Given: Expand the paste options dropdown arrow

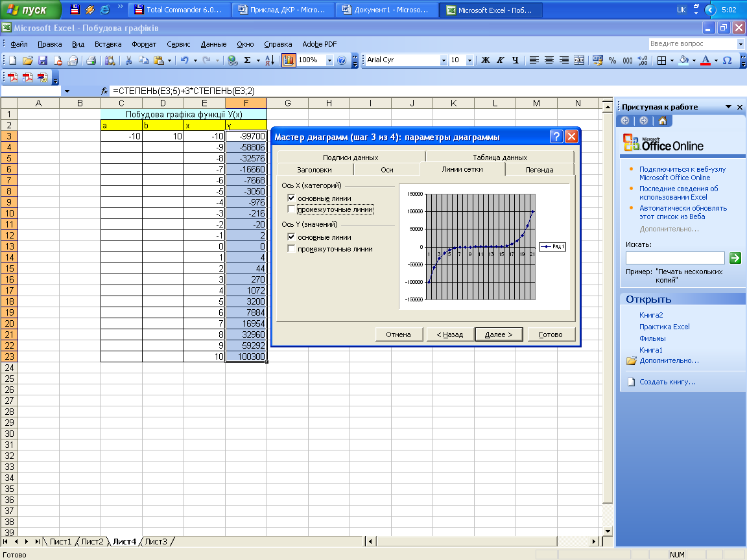Looking at the screenshot, I should tap(169, 60).
